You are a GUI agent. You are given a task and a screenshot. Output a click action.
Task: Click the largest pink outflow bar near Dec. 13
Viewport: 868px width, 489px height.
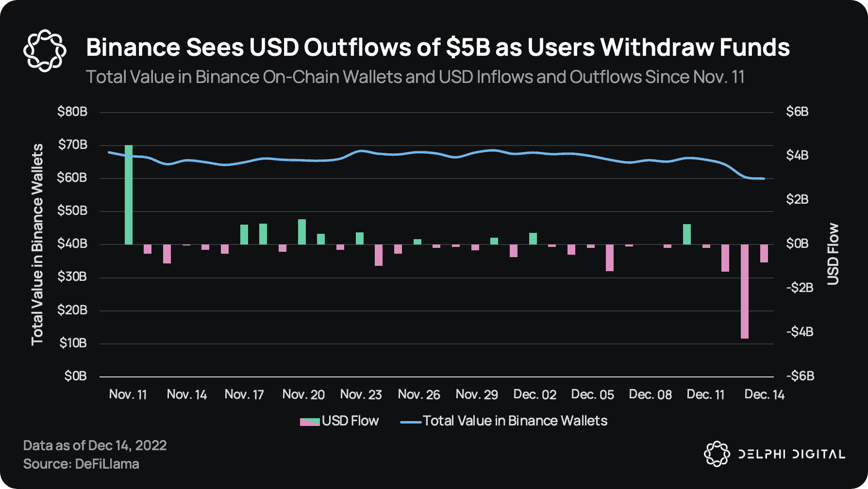[x=744, y=292]
